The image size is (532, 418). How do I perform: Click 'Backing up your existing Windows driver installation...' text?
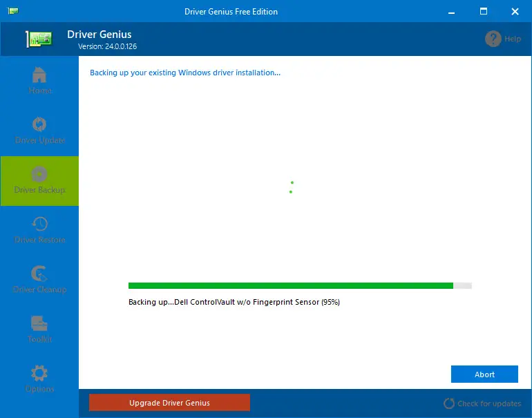click(185, 73)
